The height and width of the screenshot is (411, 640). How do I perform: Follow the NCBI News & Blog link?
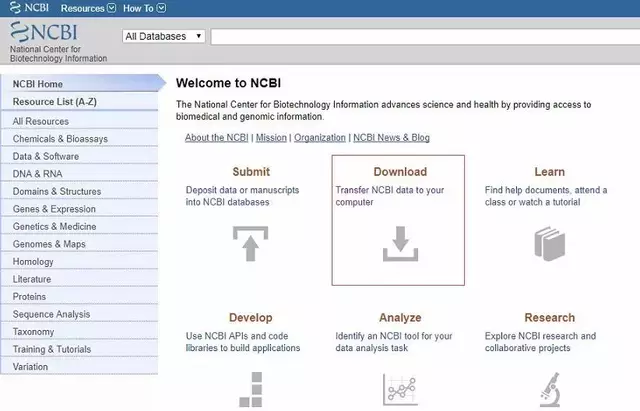click(x=391, y=138)
